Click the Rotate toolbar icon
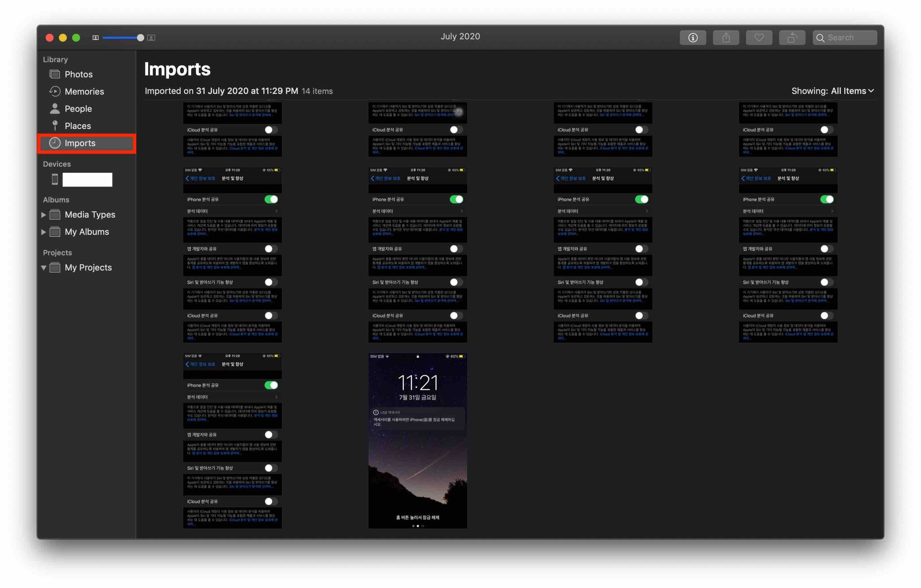The image size is (921, 588). click(x=792, y=37)
